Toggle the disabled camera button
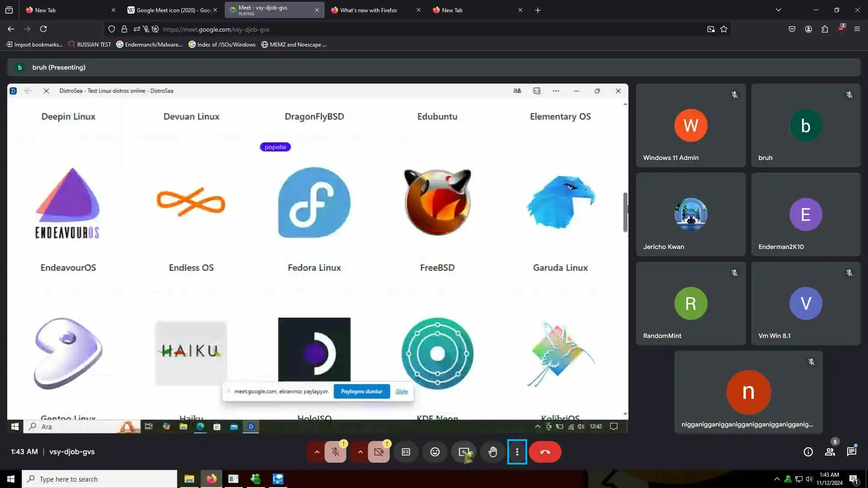 [x=379, y=452]
